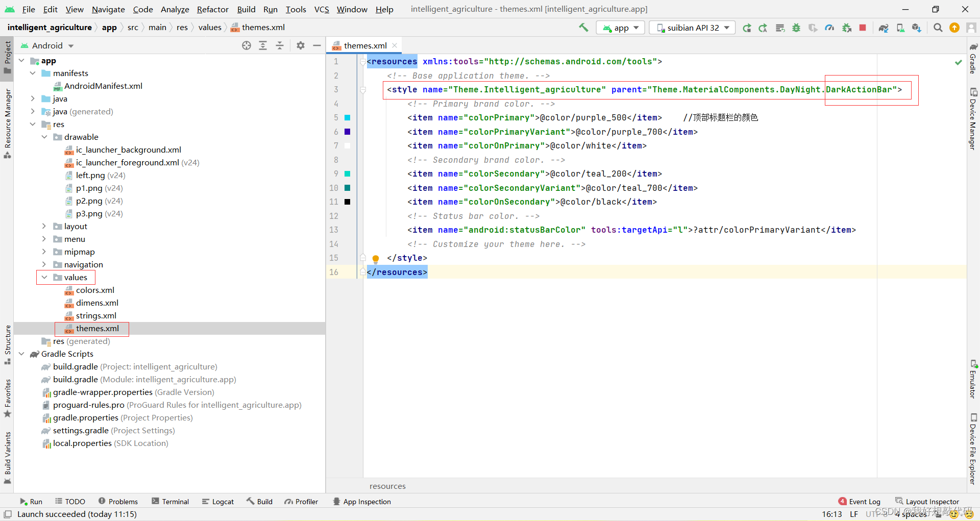Viewport: 980px width, 521px height.
Task: Click the Rerun app icon
Action: point(747,28)
